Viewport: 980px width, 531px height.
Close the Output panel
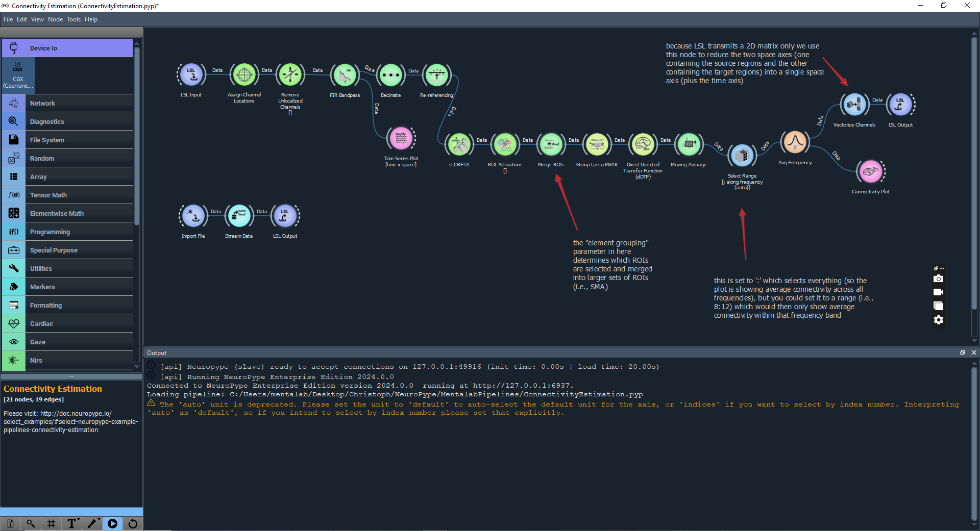(973, 352)
